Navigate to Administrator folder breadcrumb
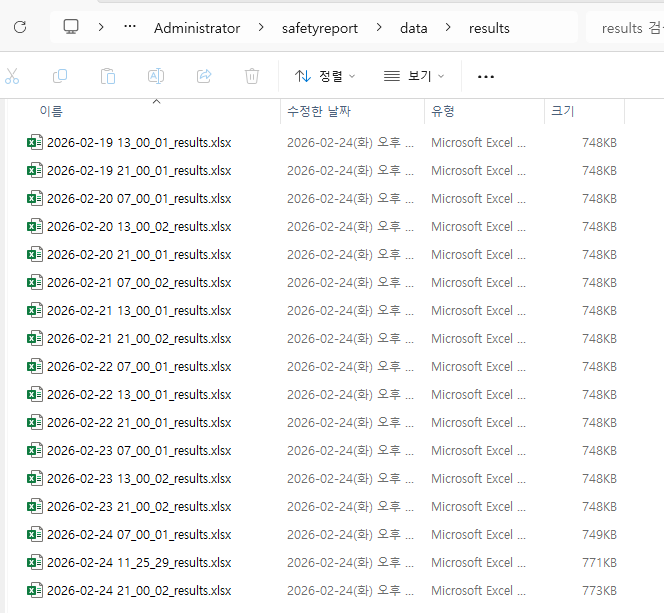This screenshot has width=664, height=613. point(197,28)
